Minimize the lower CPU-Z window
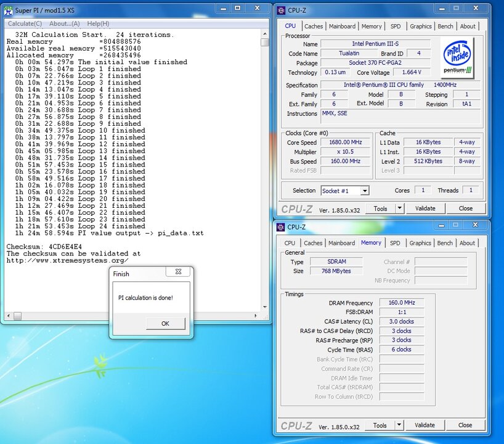 [441, 225]
